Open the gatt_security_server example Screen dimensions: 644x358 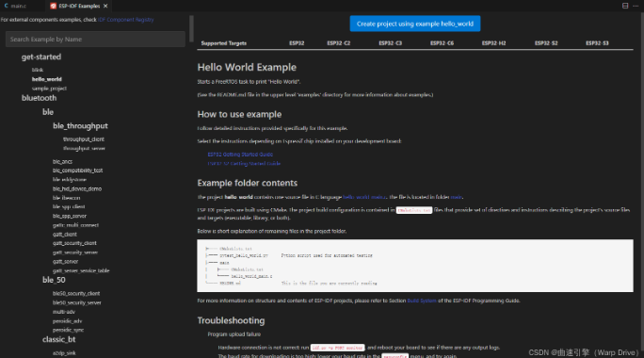point(75,252)
